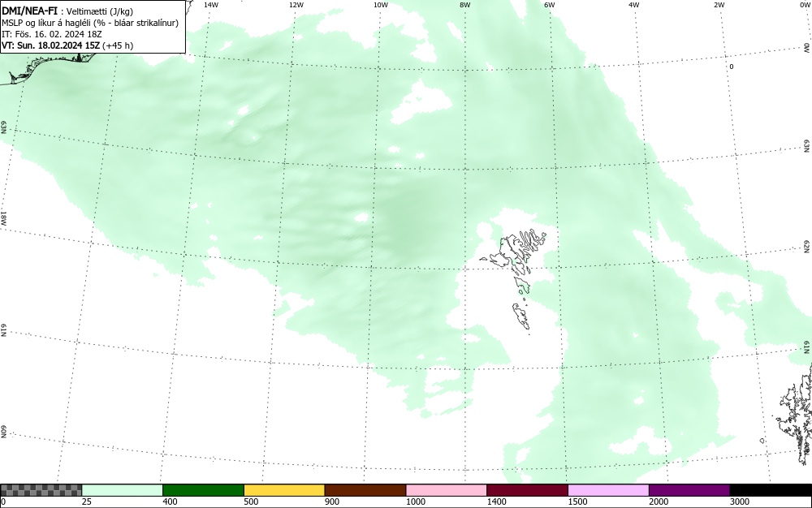Image resolution: width=812 pixels, height=508 pixels.
Task: Select the brown 900–1000 legend swatch
Action: click(x=365, y=490)
